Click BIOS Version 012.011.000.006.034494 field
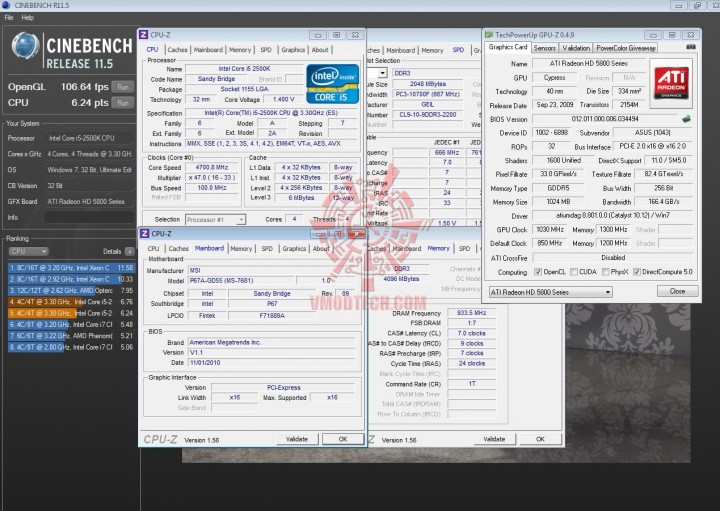 point(605,119)
